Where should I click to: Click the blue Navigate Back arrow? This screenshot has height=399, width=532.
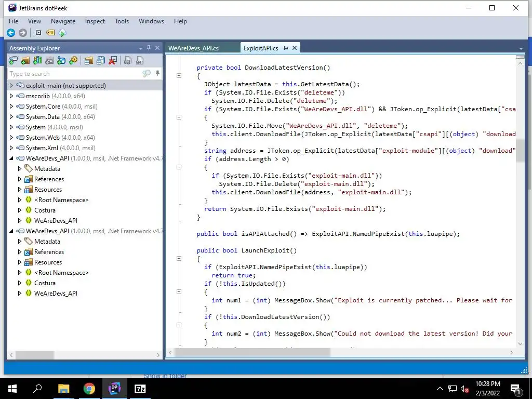point(11,33)
